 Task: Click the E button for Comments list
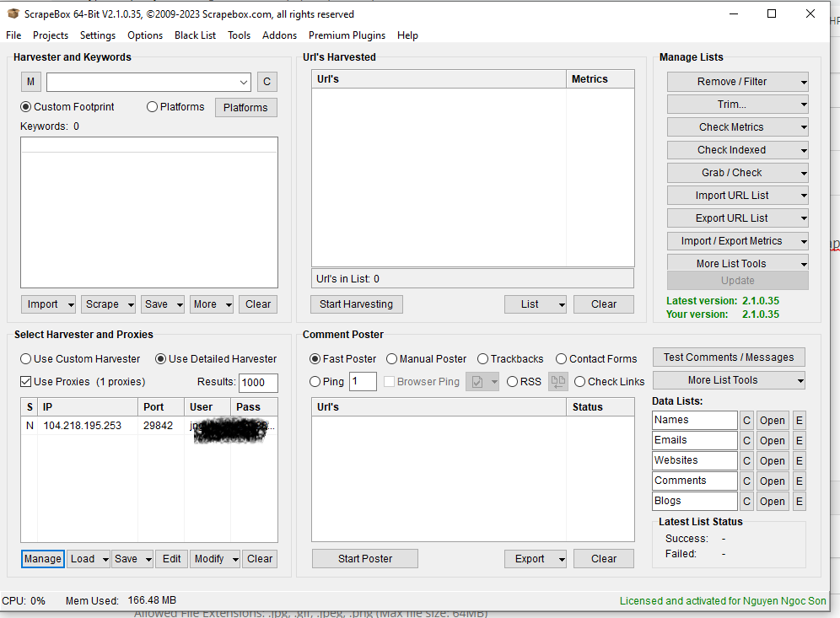tap(799, 481)
